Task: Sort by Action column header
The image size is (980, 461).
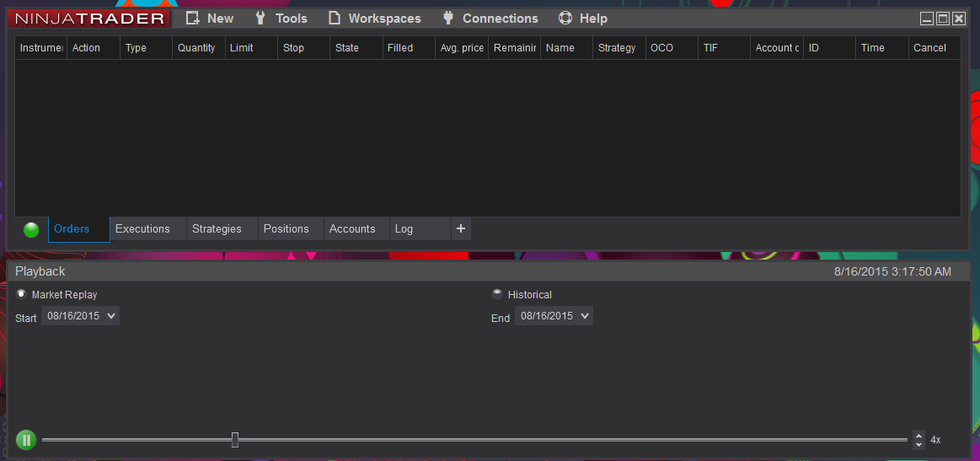Action: (x=94, y=47)
